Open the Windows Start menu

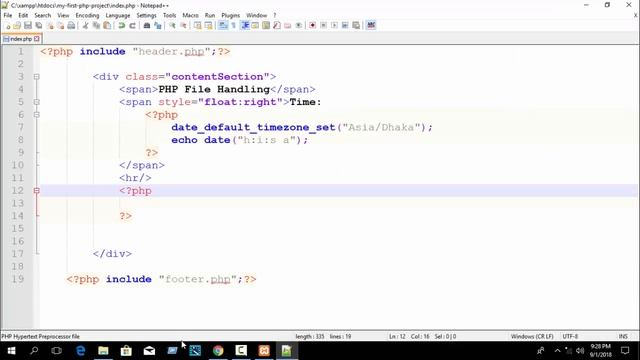(x=11, y=351)
